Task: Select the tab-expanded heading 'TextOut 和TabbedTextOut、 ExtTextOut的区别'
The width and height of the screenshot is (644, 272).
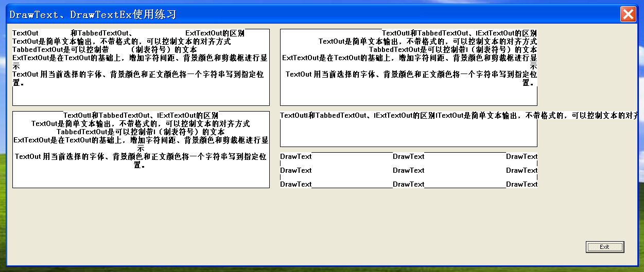Action: [128, 33]
